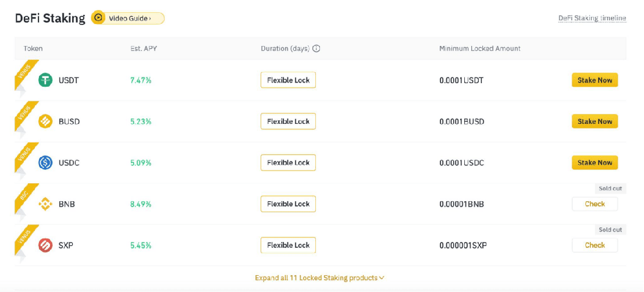Click the SXP Swipe token icon

point(45,245)
